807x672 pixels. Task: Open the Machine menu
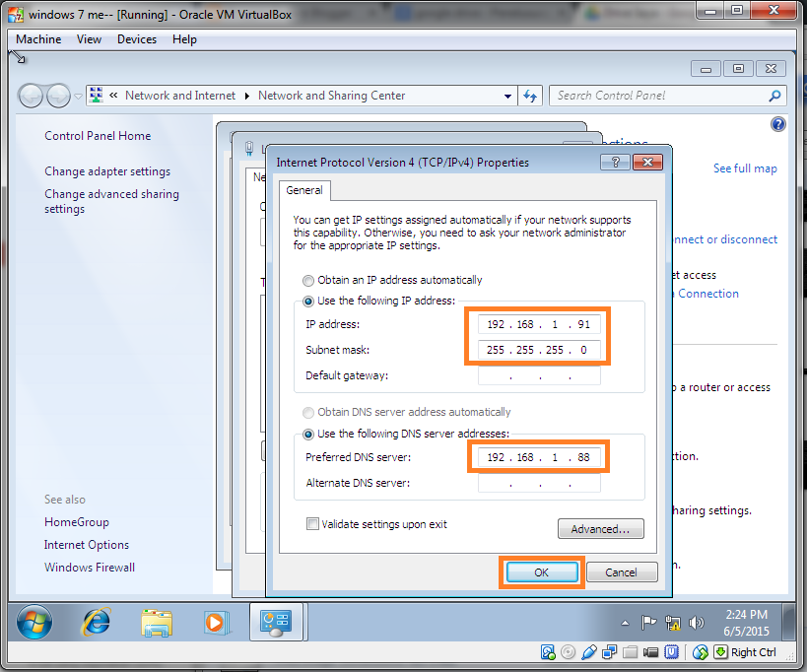(x=38, y=39)
